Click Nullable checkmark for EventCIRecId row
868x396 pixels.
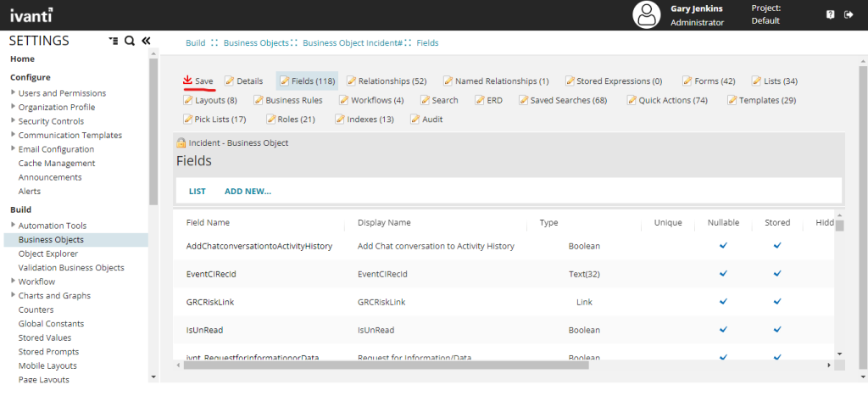tap(723, 274)
